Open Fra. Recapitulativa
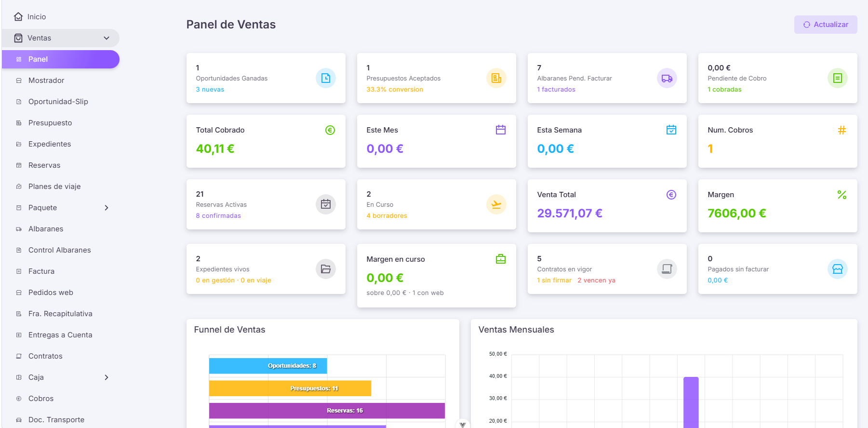 (61, 314)
